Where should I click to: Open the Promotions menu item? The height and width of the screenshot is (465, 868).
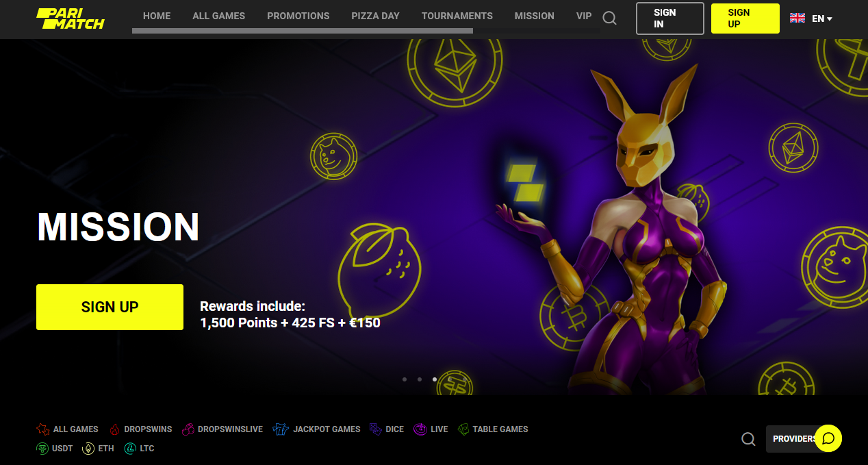coord(298,16)
